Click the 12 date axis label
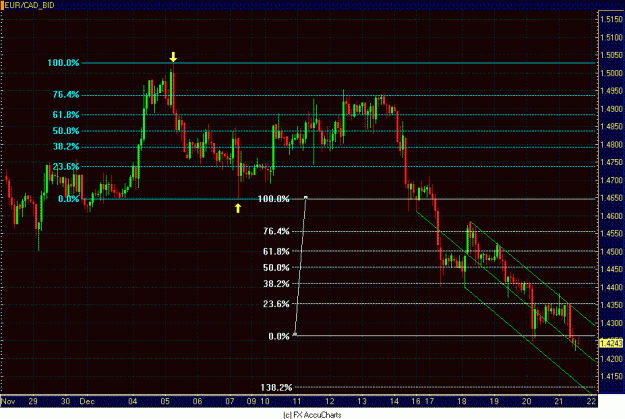Screen dimensions: 625x419 click(x=330, y=401)
